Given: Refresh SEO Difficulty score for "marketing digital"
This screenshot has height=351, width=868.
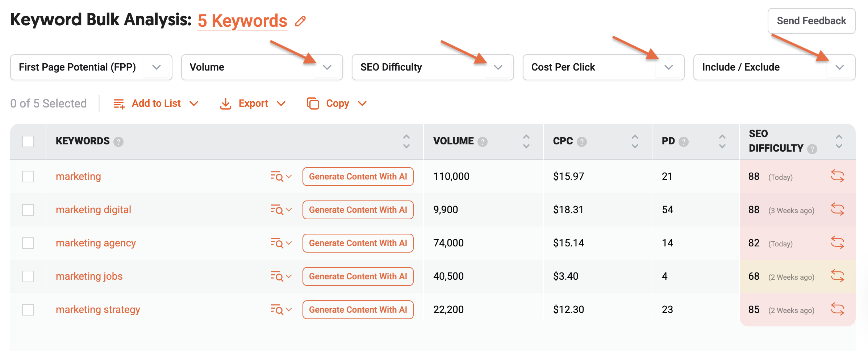Looking at the screenshot, I should coord(838,210).
